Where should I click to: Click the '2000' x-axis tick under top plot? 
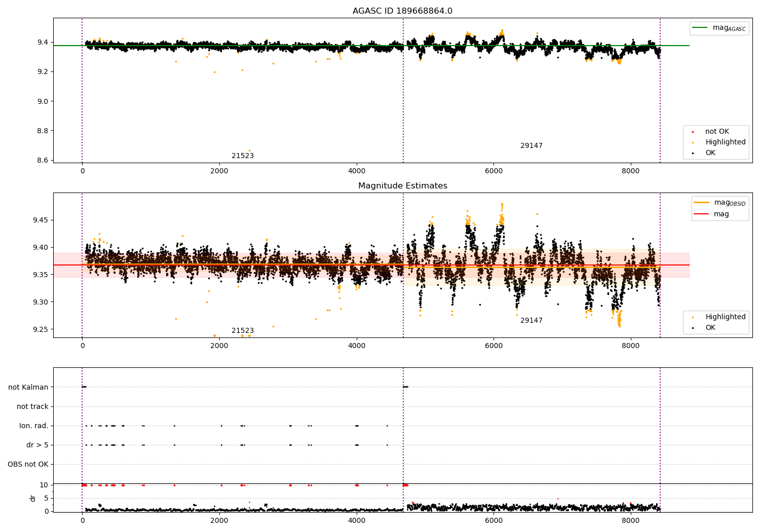pyautogui.click(x=219, y=171)
